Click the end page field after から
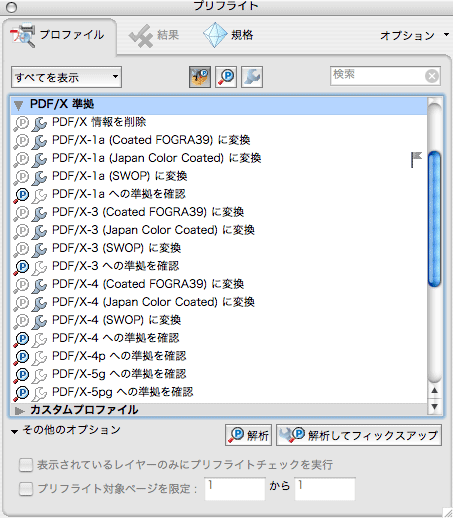 [325, 489]
